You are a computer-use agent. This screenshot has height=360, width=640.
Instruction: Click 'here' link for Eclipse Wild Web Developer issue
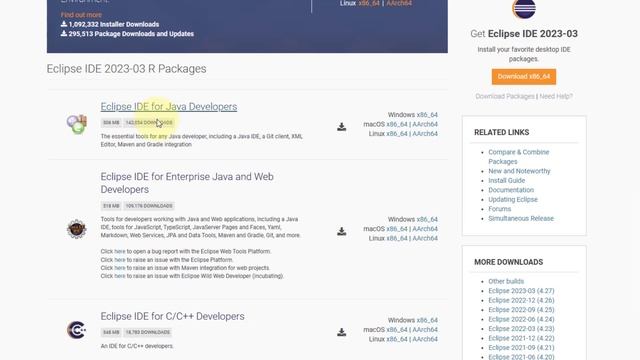[120, 276]
